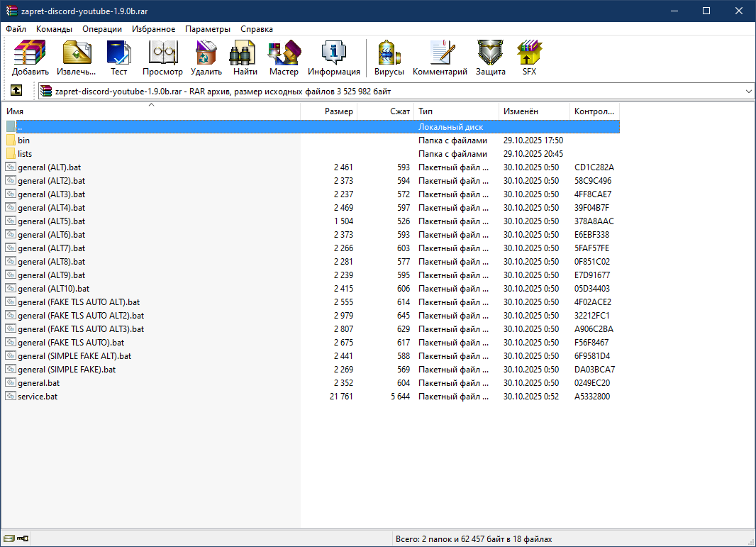Click the general.bat file icon
756x547 pixels.
tap(11, 382)
